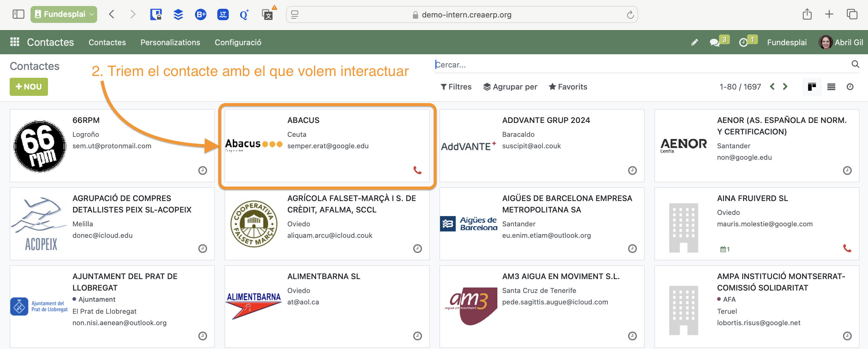Open the conversations messages icon
The width and height of the screenshot is (868, 349).
click(x=714, y=42)
